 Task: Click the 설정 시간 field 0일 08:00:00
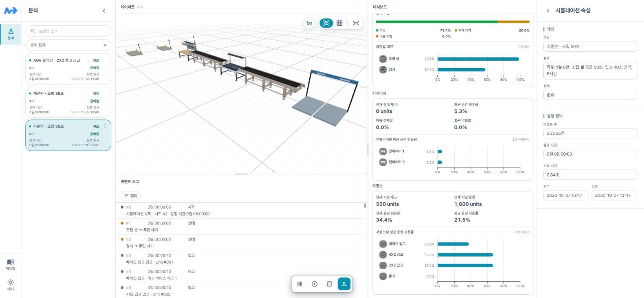pos(590,154)
